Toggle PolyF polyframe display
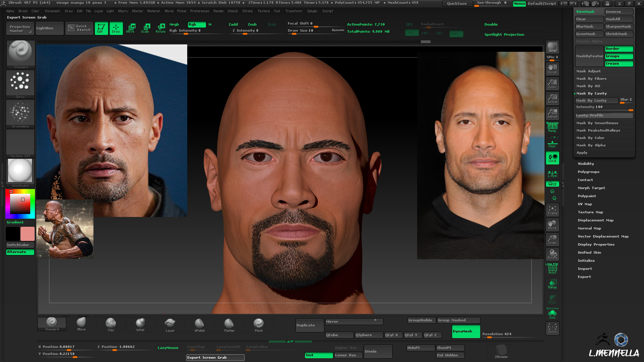Viewport: 644px width, 362px height. [552, 269]
